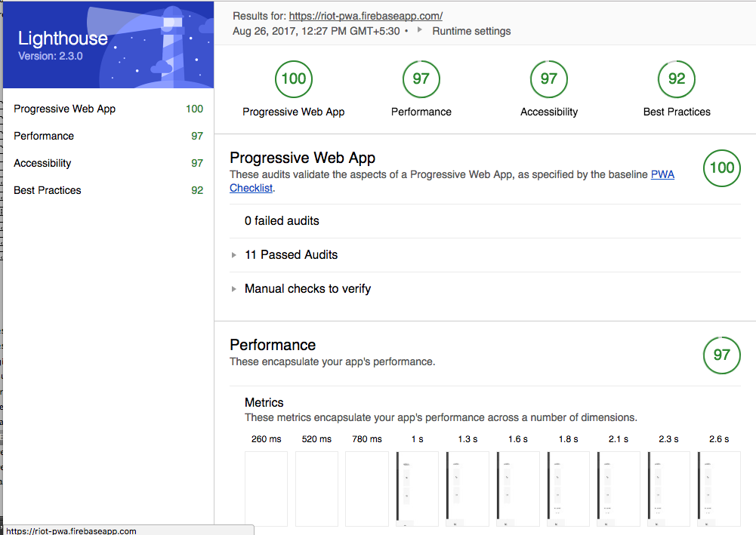The height and width of the screenshot is (535, 756).
Task: Click the 100 gauge beside Progressive Web App heading
Action: 721,168
